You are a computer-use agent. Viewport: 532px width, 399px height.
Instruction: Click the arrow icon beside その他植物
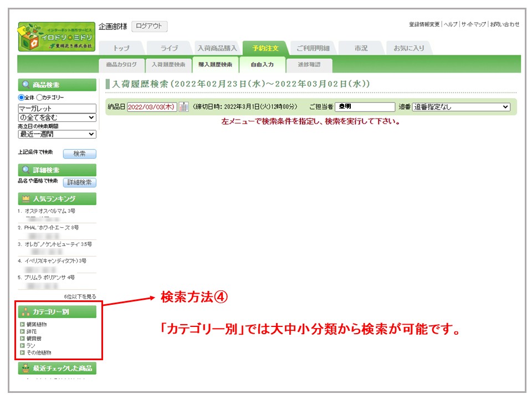click(x=22, y=352)
